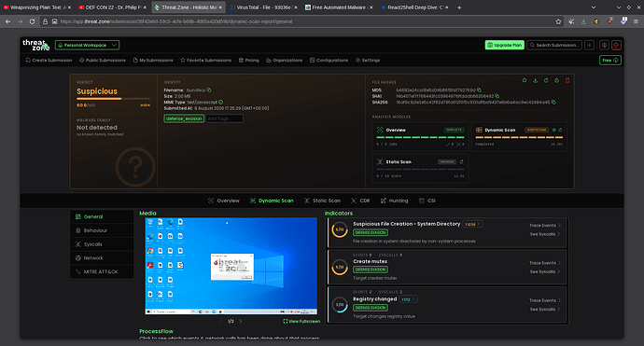Select Syscalls in the left sidebar
Image resolution: width=644 pixels, height=346 pixels.
(102, 244)
